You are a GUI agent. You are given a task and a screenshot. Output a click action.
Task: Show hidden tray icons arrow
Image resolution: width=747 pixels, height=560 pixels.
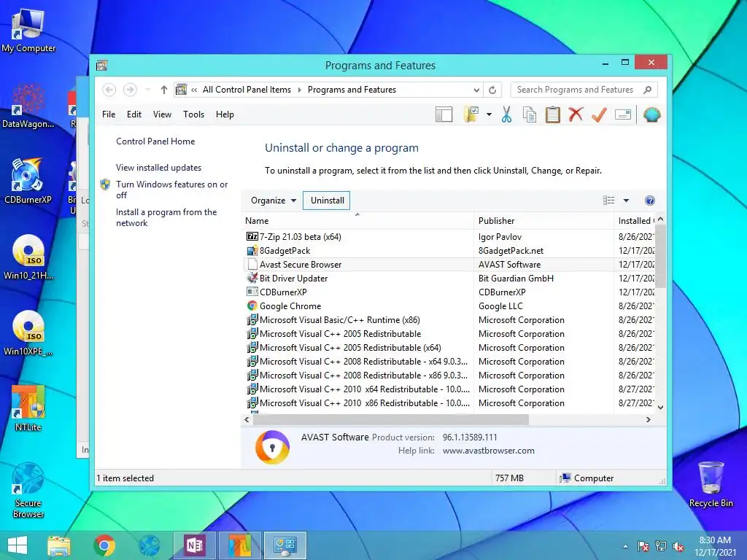pyautogui.click(x=625, y=547)
